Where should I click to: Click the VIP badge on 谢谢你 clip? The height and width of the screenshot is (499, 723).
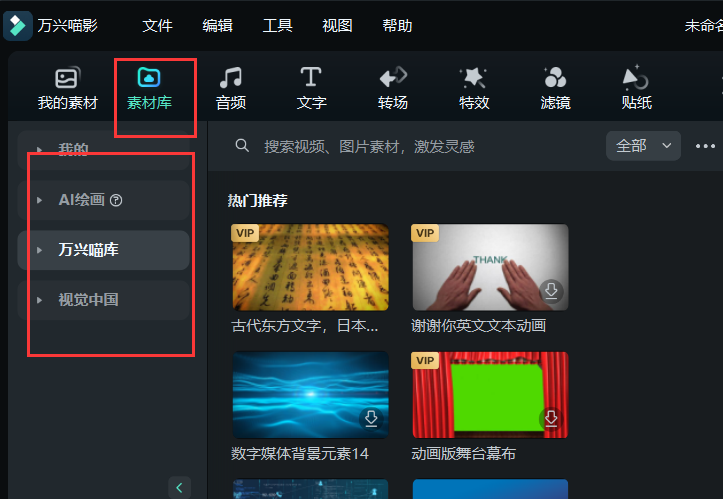(425, 233)
